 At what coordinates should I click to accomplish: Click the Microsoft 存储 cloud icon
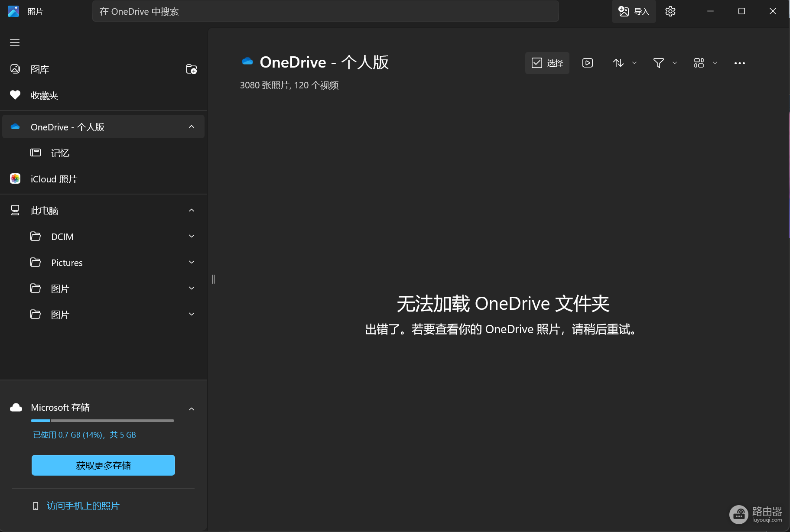pyautogui.click(x=16, y=407)
